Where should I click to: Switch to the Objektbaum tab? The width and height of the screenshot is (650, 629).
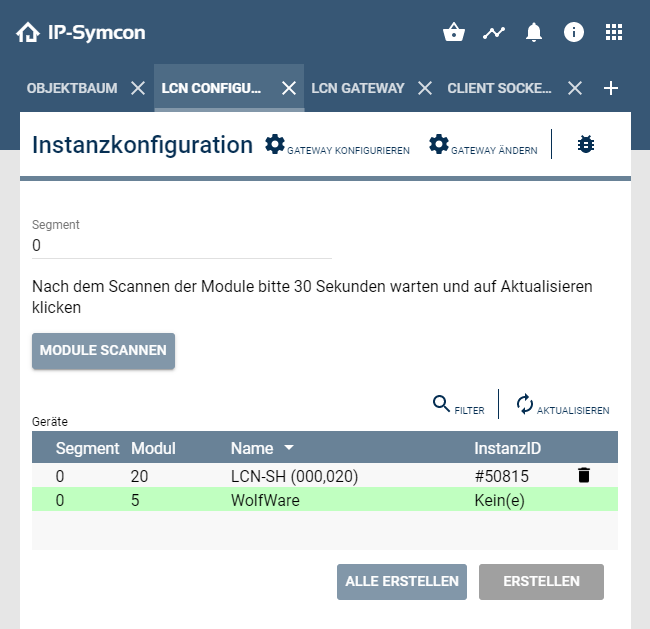[72, 88]
